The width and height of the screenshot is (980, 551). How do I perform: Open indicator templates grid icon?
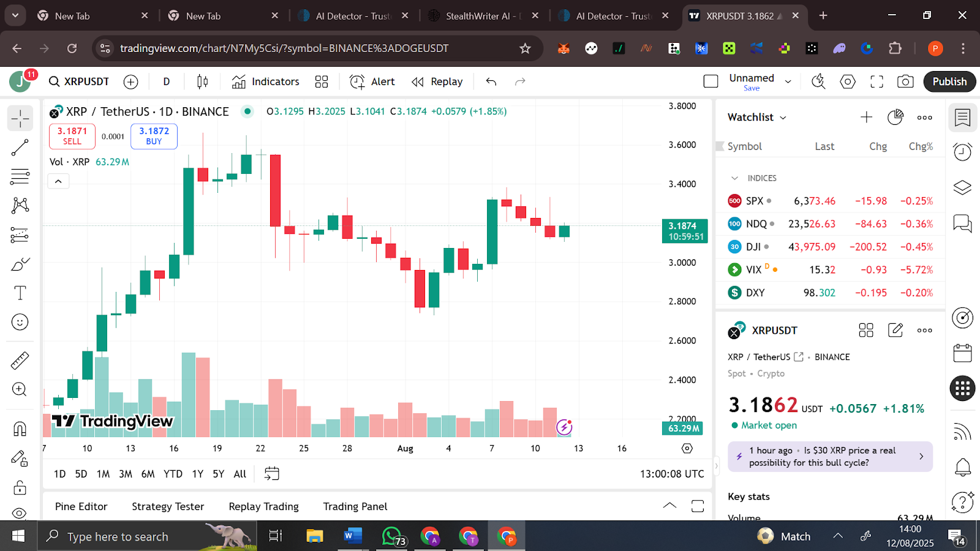coord(322,81)
